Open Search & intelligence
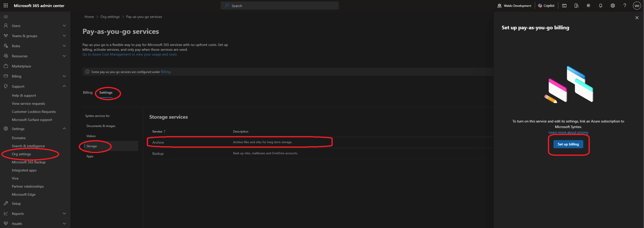 [x=28, y=146]
